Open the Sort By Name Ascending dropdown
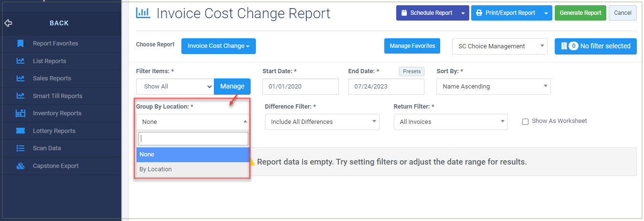 tap(494, 87)
